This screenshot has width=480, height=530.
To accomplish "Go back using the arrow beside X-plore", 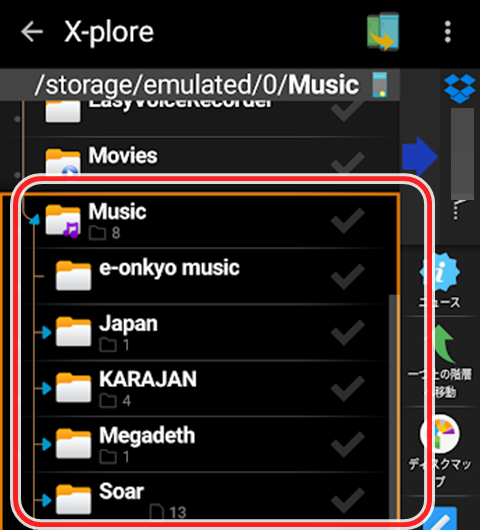I will point(32,31).
